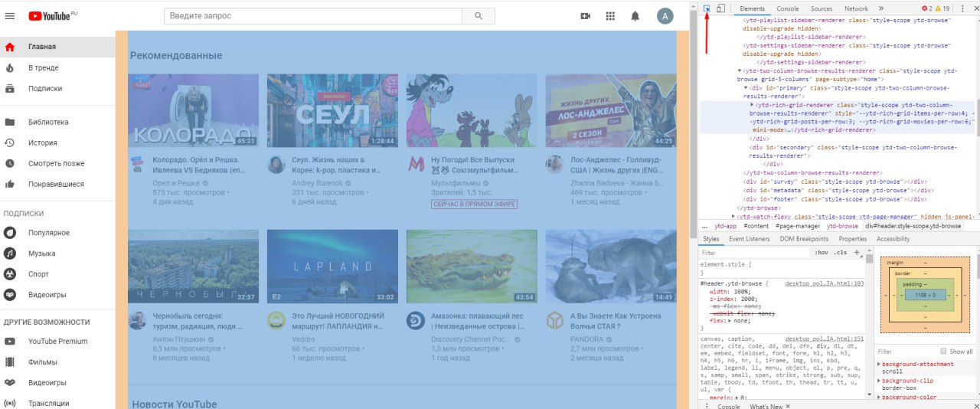Image resolution: width=980 pixels, height=409 pixels.
Task: Enable the Show all checkbox
Action: [x=943, y=352]
